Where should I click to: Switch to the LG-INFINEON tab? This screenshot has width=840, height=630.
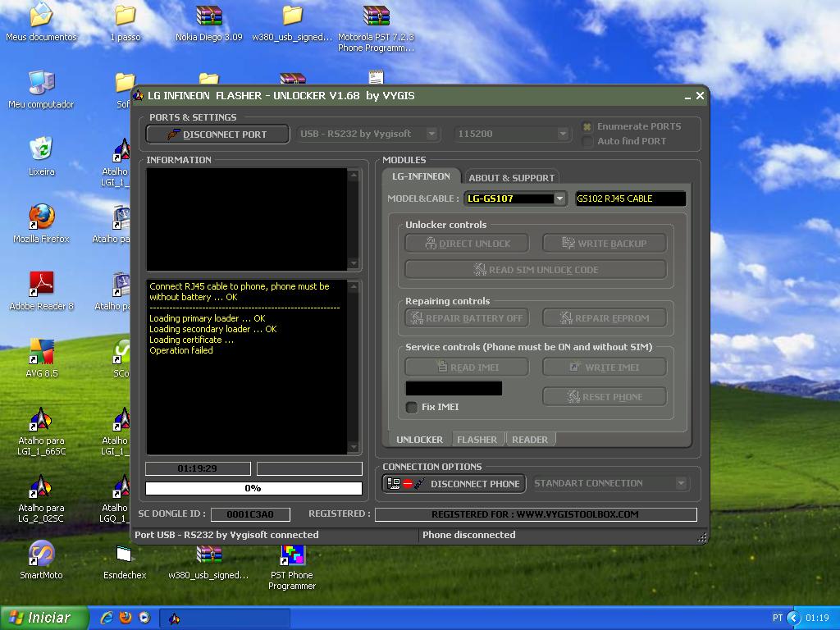pos(421,176)
